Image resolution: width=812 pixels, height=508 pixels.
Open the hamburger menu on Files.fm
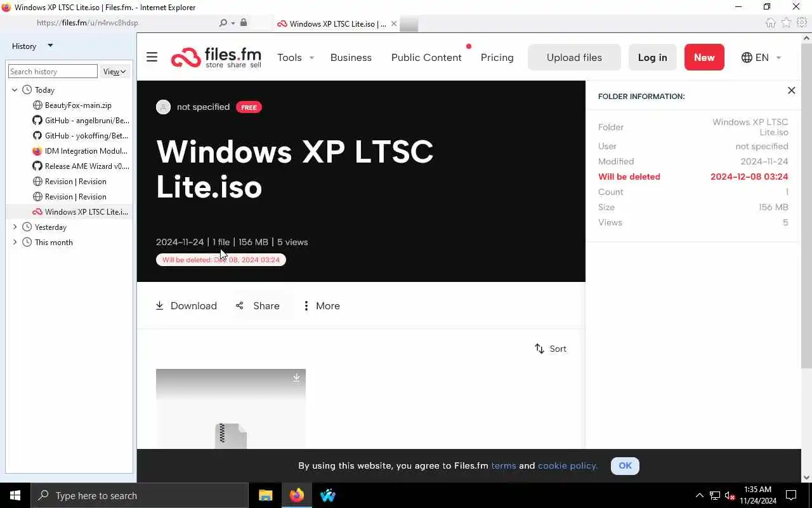click(x=152, y=57)
